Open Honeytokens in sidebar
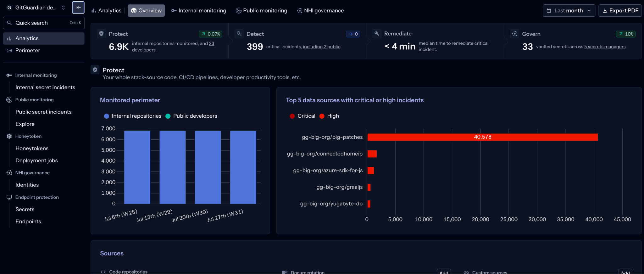 click(32, 148)
